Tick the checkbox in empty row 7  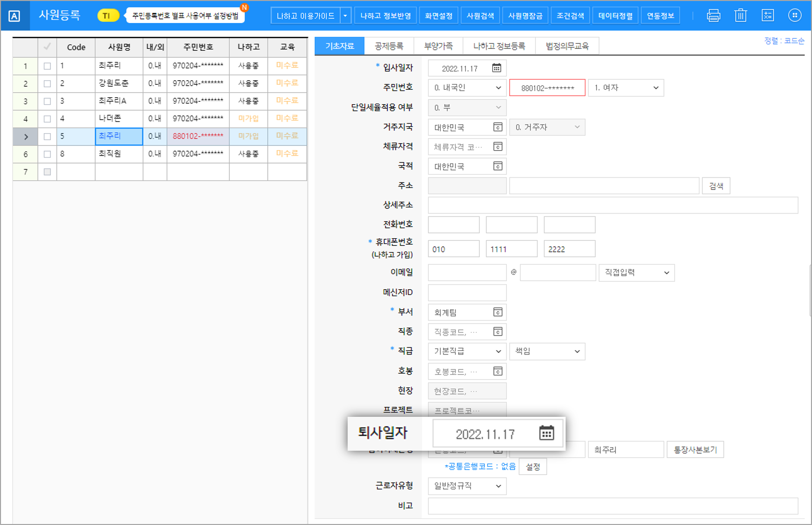(x=47, y=172)
